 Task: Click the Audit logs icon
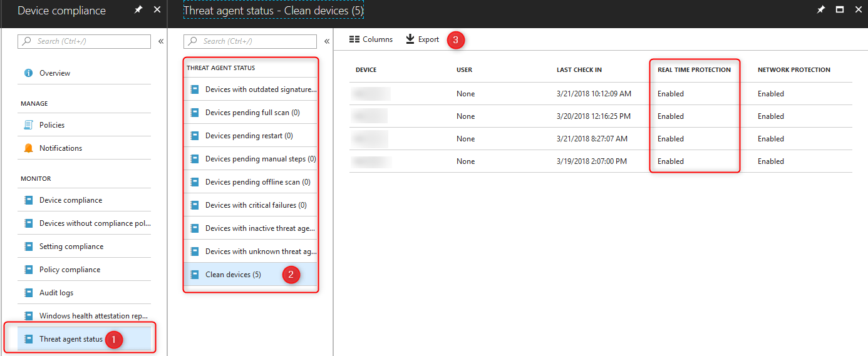click(28, 293)
